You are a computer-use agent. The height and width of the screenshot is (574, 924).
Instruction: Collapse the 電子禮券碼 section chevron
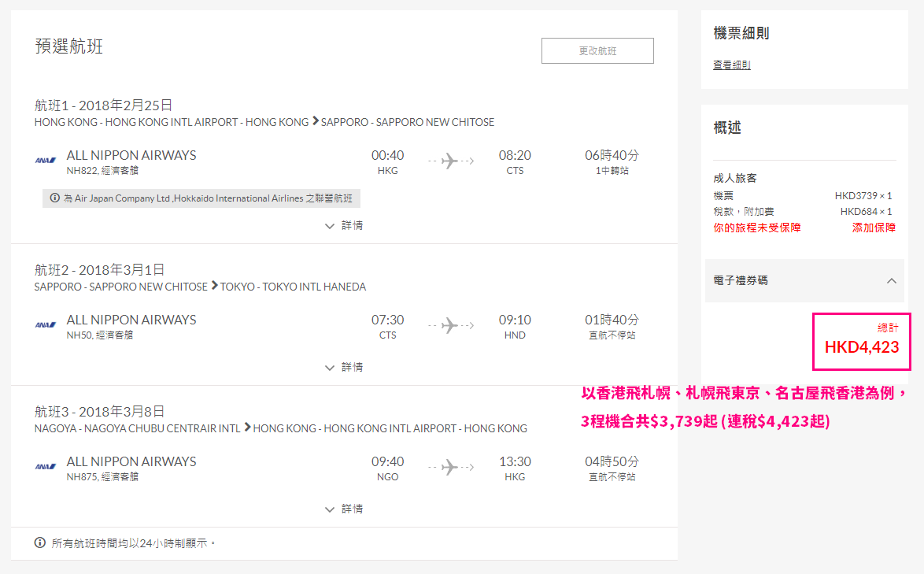892,280
